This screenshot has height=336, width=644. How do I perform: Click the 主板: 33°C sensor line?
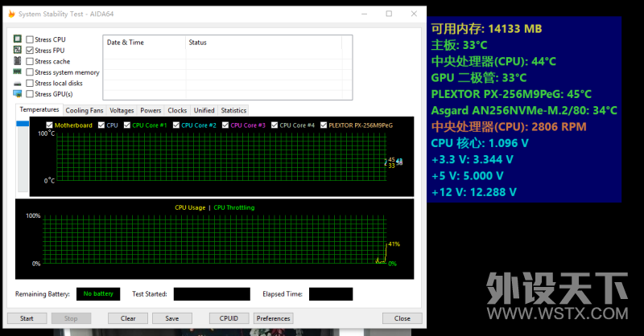point(459,45)
